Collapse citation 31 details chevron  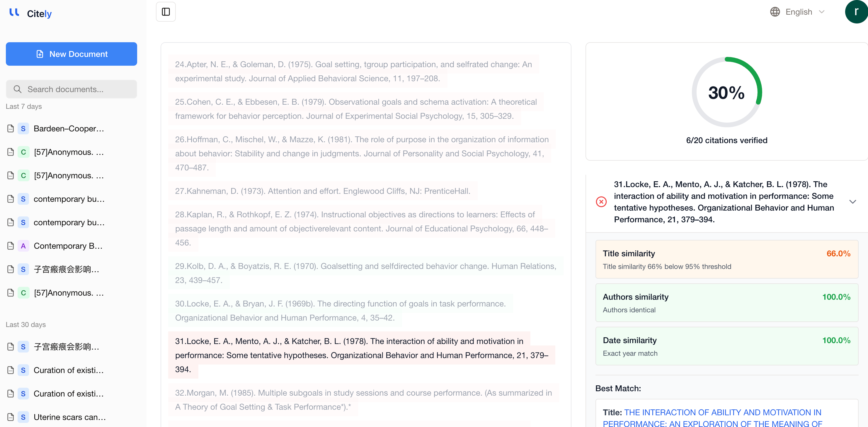coord(852,202)
